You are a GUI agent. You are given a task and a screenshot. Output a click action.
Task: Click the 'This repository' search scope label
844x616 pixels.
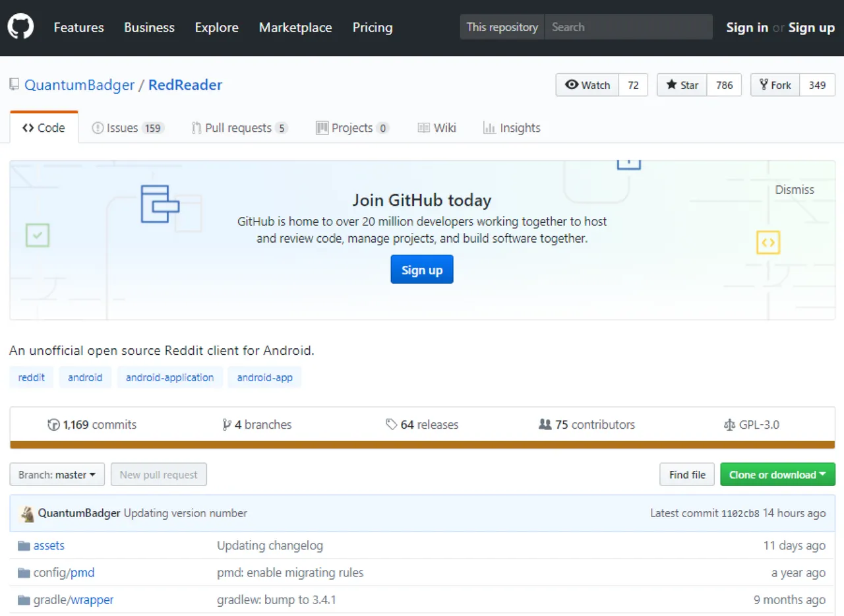click(x=502, y=27)
